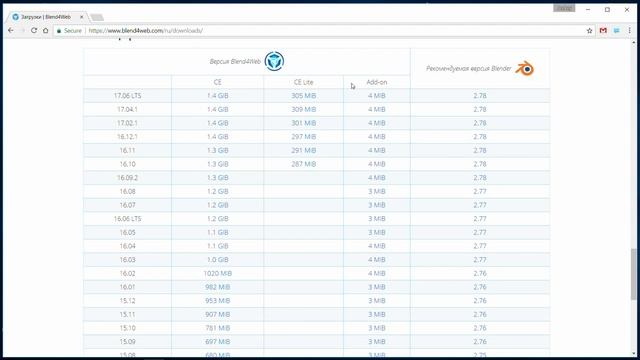640x360 pixels.
Task: View the Secure padlock site info
Action: (69, 31)
